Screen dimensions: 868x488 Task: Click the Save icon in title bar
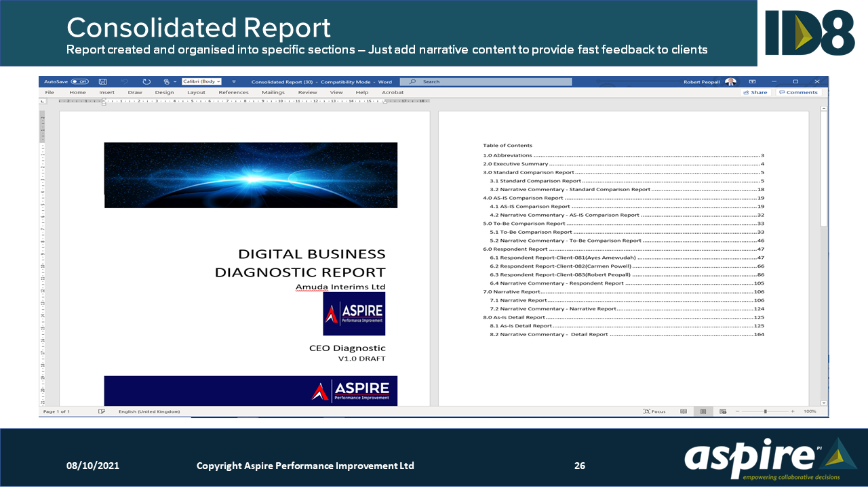click(x=103, y=81)
